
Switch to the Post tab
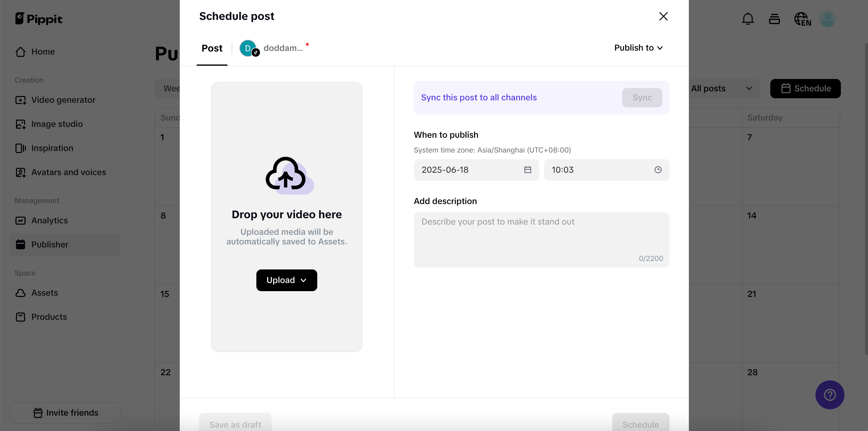point(212,48)
